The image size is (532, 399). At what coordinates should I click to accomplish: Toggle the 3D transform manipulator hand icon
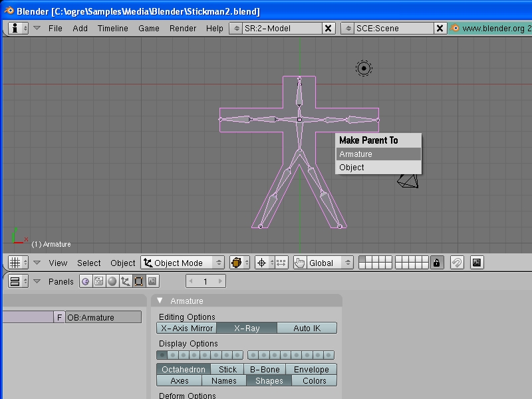pos(299,263)
